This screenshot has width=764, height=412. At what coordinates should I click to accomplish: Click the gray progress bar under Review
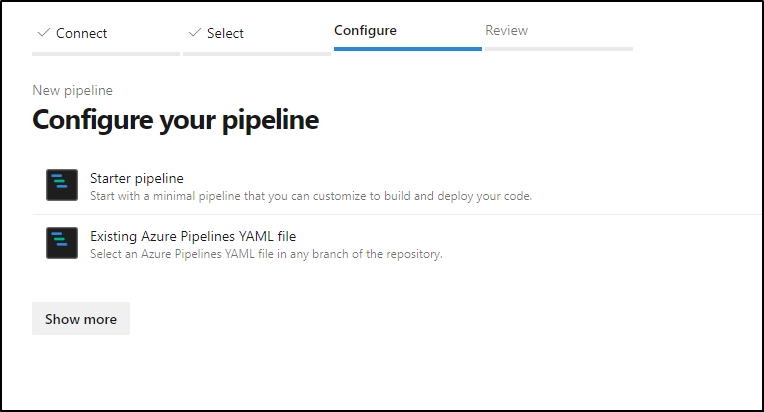pyautogui.click(x=559, y=49)
